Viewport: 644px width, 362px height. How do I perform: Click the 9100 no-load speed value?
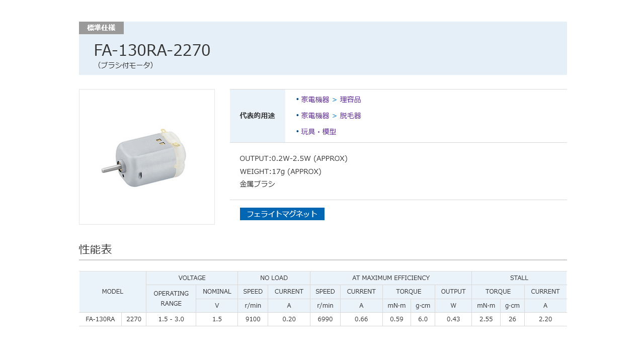(253, 319)
